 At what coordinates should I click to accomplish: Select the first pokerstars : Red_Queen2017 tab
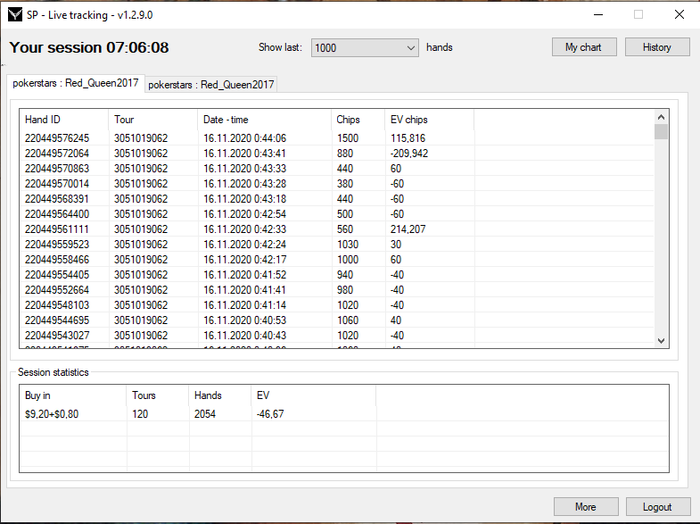click(75, 83)
